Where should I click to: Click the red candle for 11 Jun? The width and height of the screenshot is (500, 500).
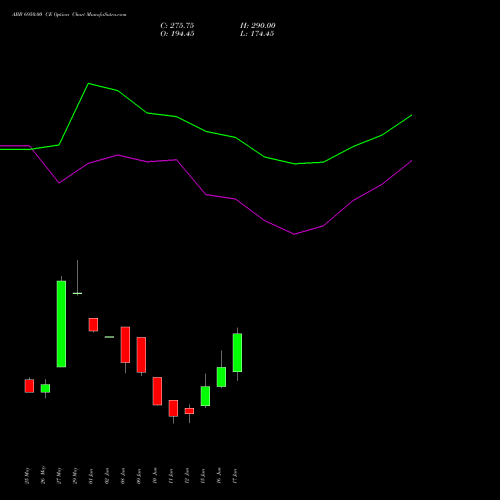(173, 408)
